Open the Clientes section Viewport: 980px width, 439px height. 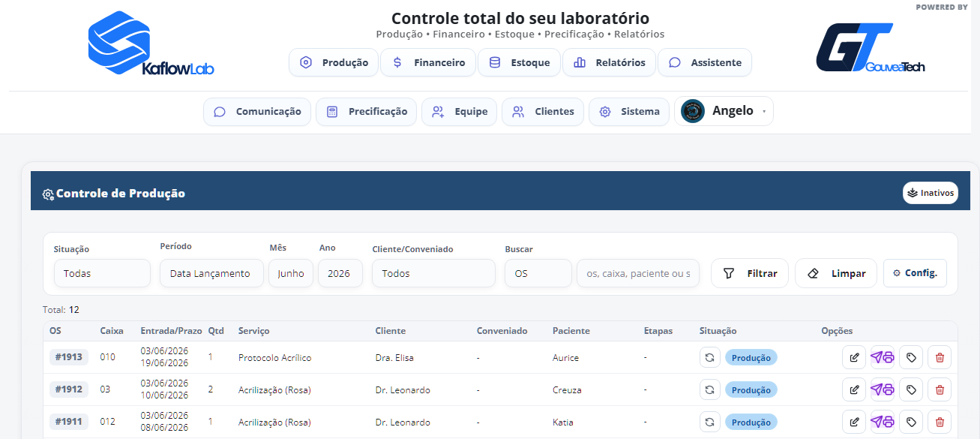pyautogui.click(x=543, y=111)
